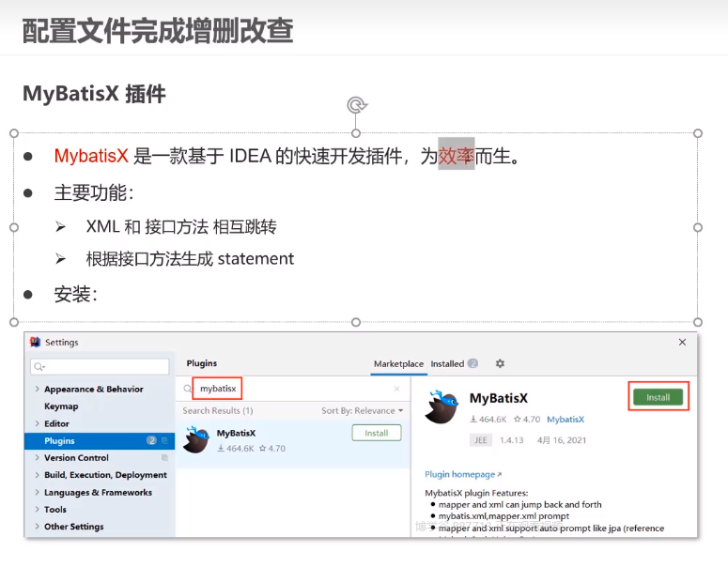Click 'mybatis.xml,mapper.xml prompt' feature line

point(503,516)
